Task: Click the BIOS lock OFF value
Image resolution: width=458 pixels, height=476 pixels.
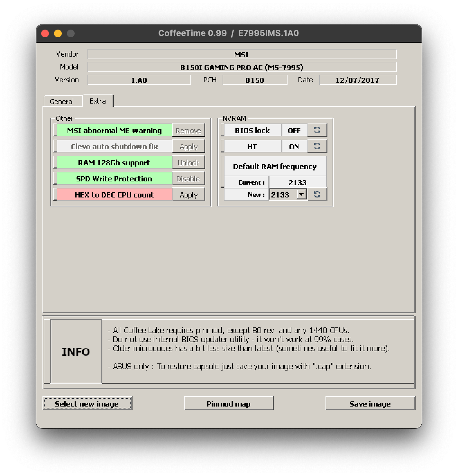Action: pos(294,130)
